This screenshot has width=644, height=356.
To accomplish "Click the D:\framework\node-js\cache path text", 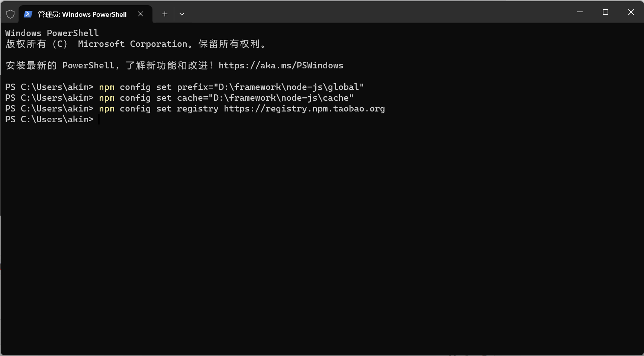I will tap(281, 98).
